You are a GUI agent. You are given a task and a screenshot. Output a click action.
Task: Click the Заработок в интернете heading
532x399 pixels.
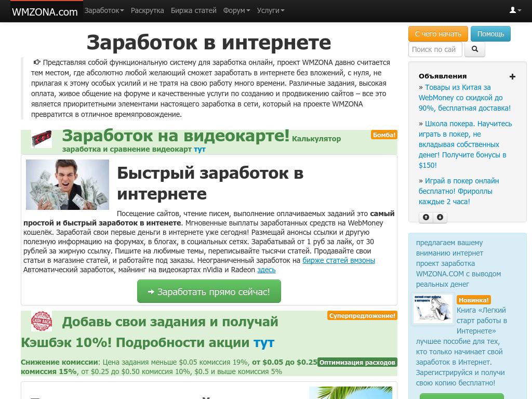tap(209, 43)
